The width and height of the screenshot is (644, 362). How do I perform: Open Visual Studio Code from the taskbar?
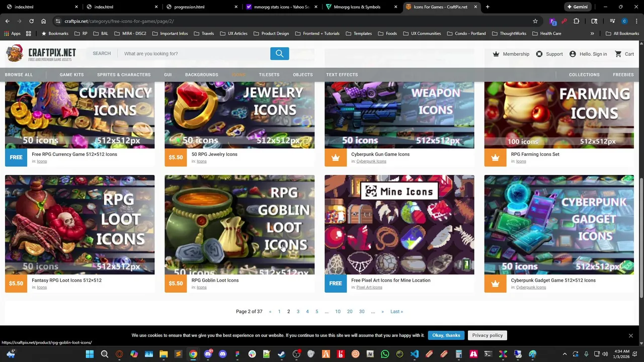click(x=414, y=354)
